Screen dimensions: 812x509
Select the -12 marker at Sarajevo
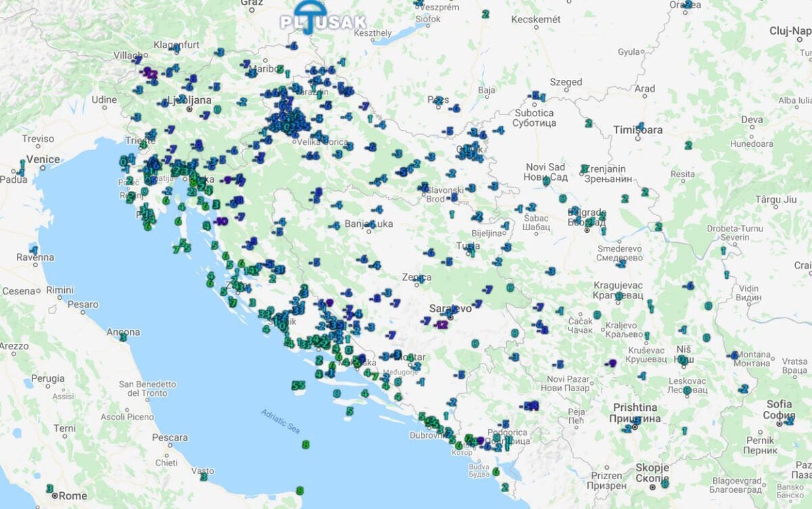click(442, 324)
